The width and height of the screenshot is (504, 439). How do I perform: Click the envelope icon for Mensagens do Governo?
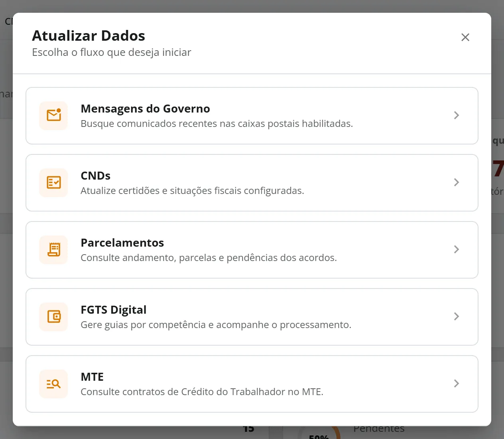point(54,115)
